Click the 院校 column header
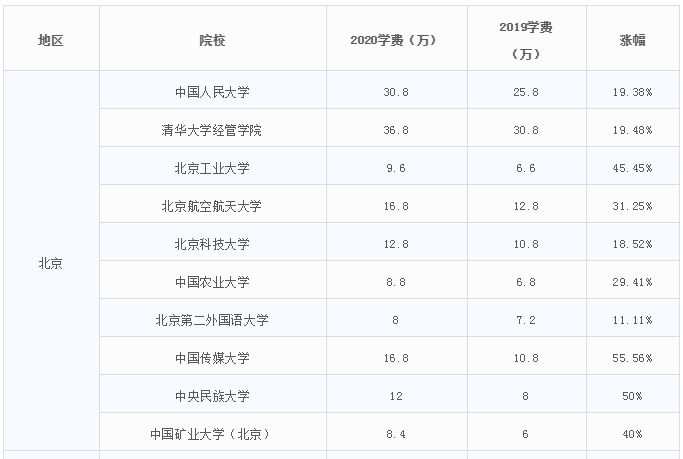 212,40
